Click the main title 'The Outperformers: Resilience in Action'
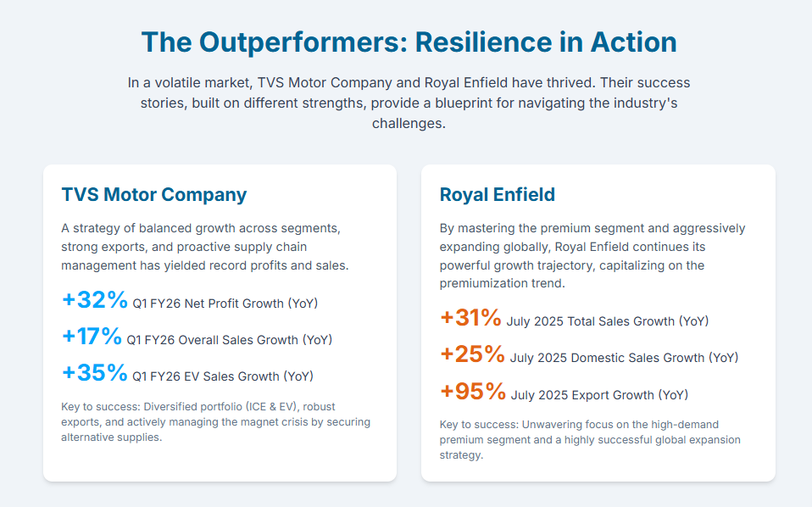This screenshot has width=812, height=507. pyautogui.click(x=409, y=42)
